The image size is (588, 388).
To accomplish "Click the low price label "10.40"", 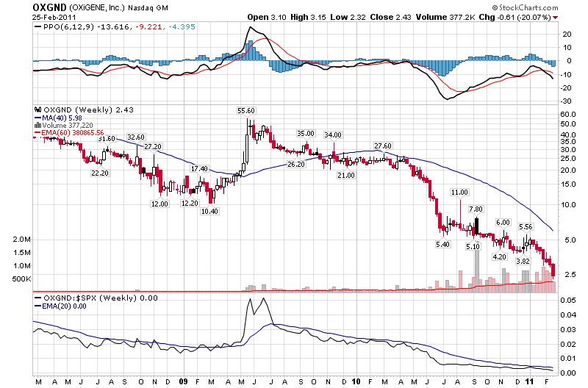I will pyautogui.click(x=209, y=211).
